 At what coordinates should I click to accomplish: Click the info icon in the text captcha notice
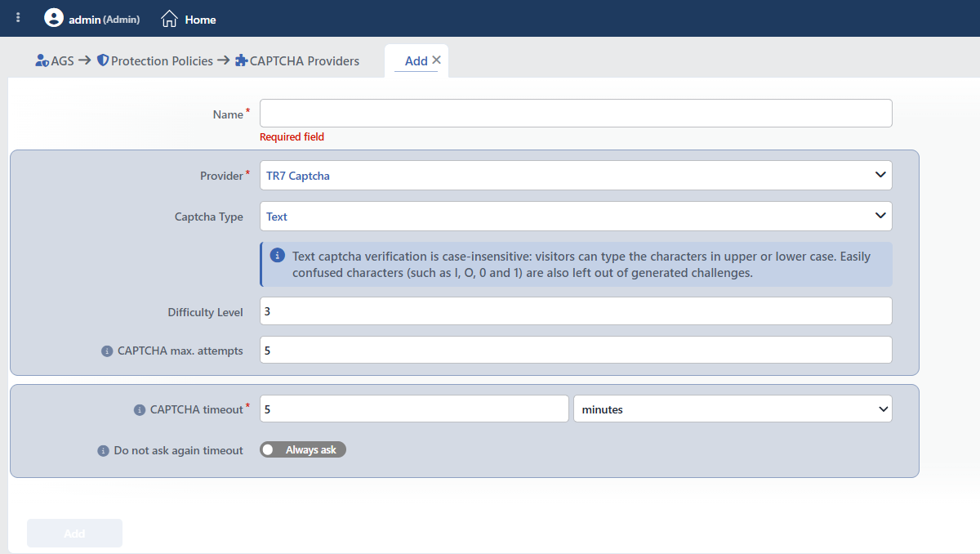pos(278,255)
